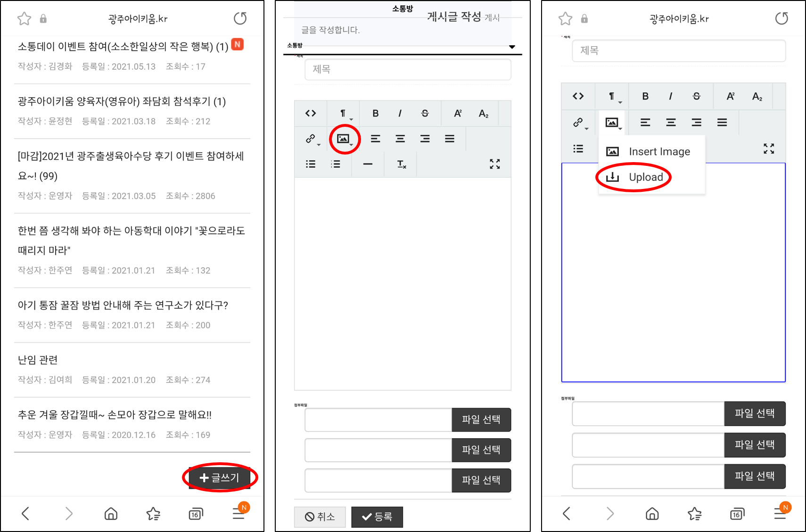This screenshot has height=532, width=806.
Task: Open the 소통방 board dropdown
Action: 402,46
